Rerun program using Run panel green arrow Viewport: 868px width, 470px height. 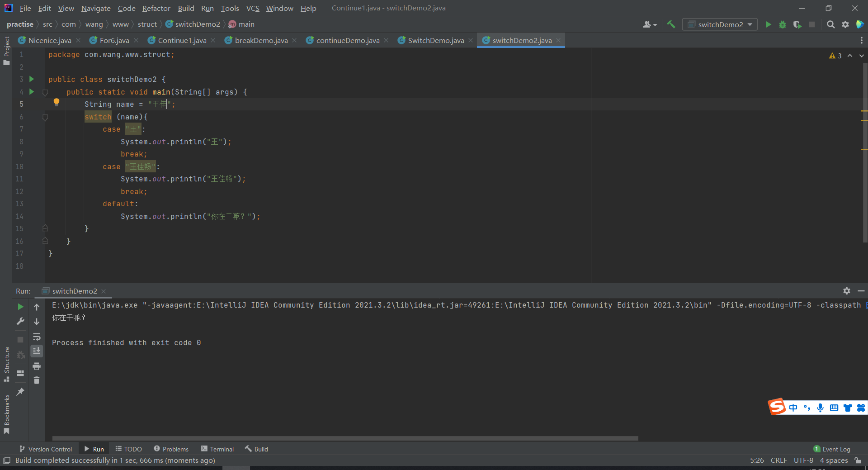click(x=20, y=307)
